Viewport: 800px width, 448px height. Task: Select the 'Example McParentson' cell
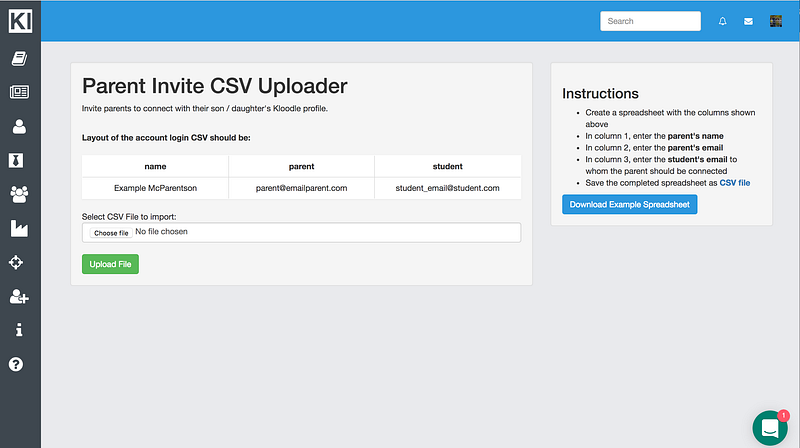155,188
